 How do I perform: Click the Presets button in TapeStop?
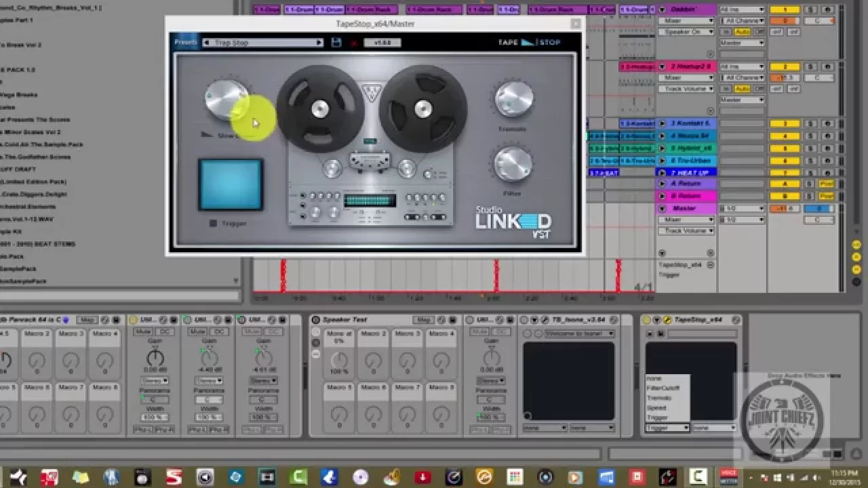pos(186,42)
